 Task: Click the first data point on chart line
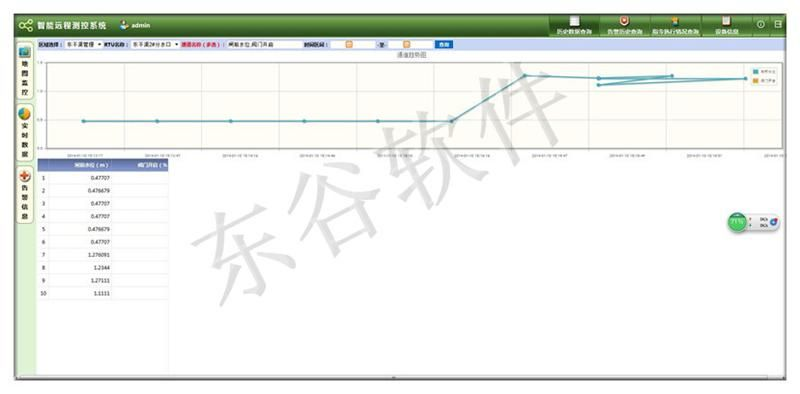pyautogui.click(x=84, y=121)
